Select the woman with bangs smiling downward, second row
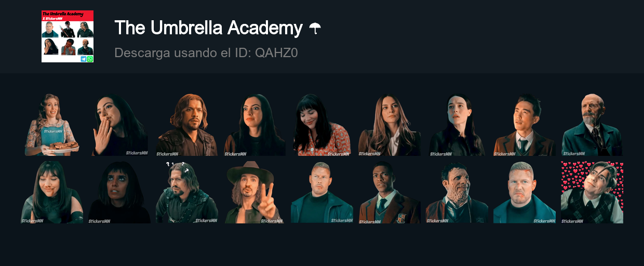This screenshot has height=266, width=644. click(52, 192)
